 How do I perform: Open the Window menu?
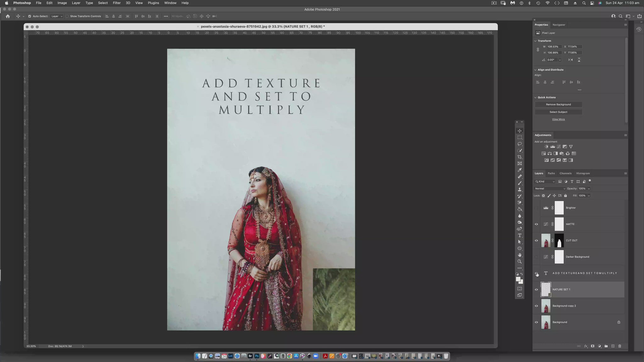point(170,3)
